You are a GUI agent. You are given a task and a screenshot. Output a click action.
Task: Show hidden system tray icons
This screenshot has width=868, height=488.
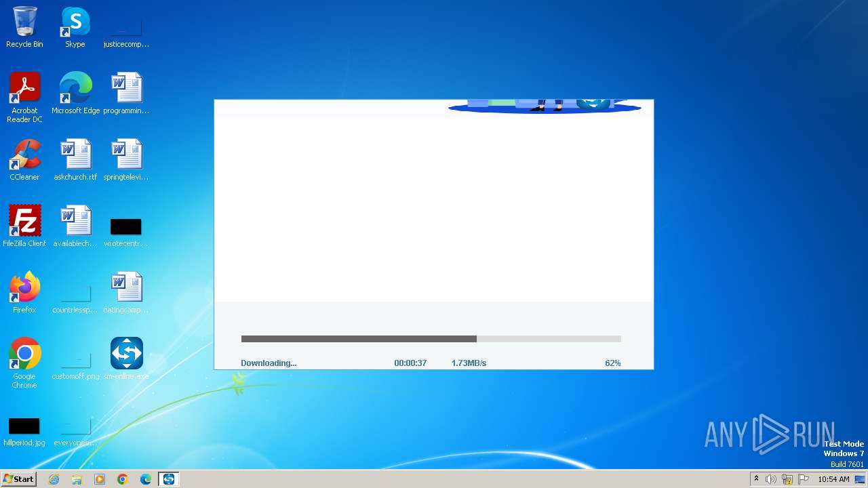(756, 479)
